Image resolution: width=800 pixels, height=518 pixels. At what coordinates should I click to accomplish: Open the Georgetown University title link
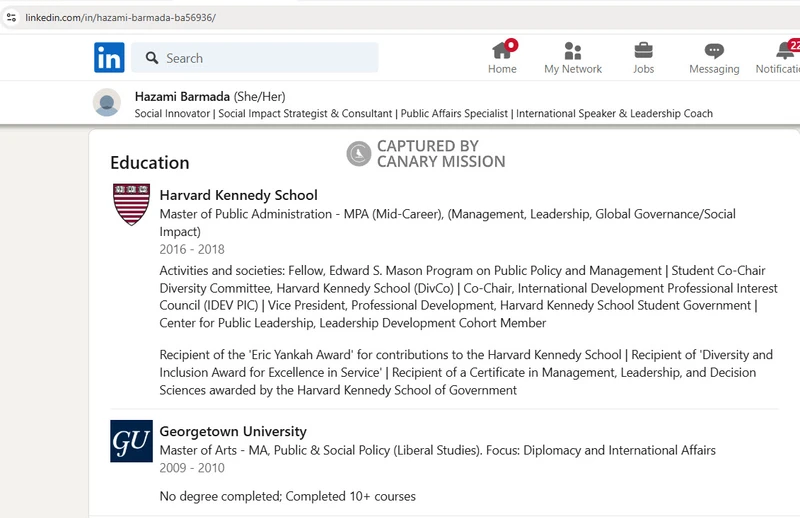(x=233, y=431)
